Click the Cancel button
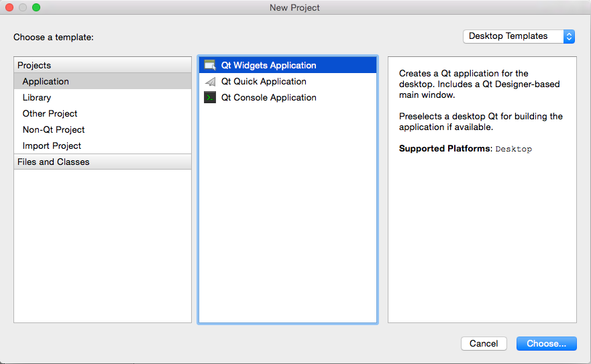591x364 pixels. [x=484, y=343]
